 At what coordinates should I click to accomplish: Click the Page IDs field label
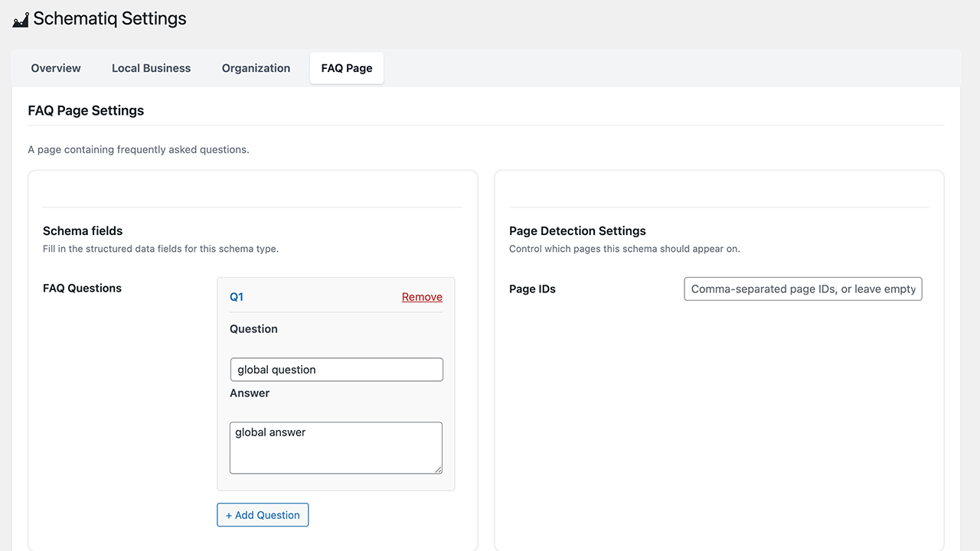coord(531,289)
